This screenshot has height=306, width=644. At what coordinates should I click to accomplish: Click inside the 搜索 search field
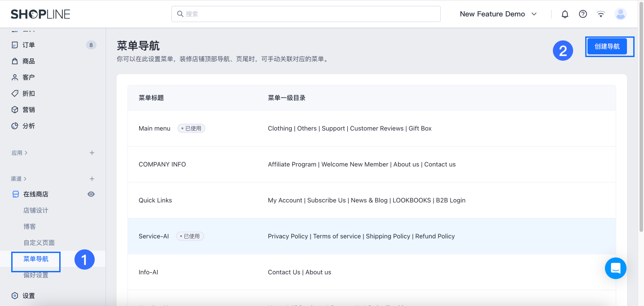point(306,14)
